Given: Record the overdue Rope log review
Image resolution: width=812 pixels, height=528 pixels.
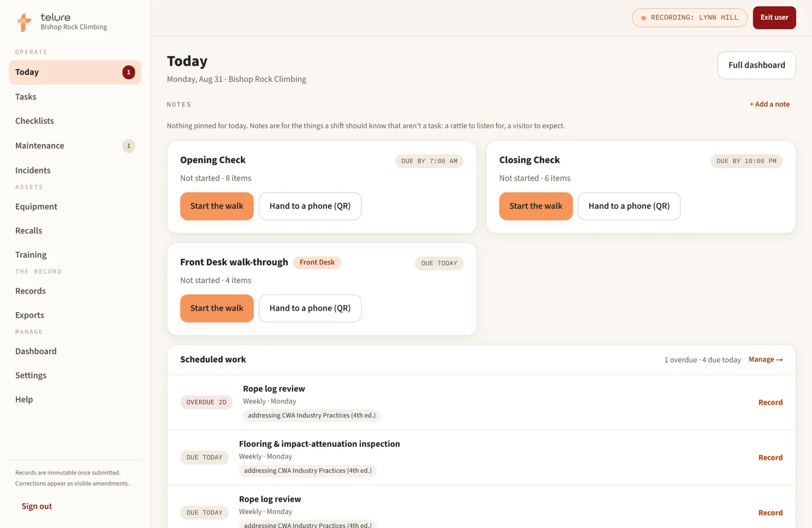Looking at the screenshot, I should coord(770,402).
